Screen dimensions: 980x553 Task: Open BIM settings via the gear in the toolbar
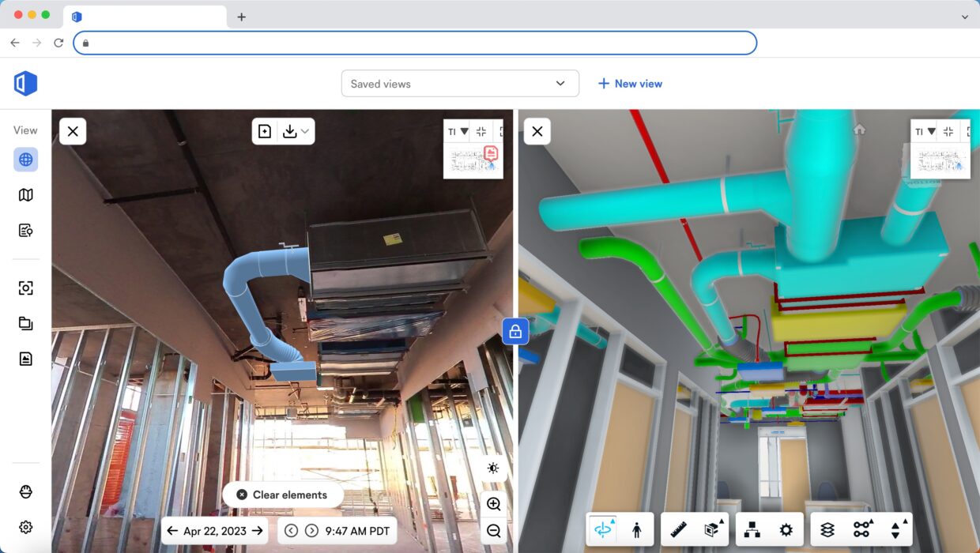[785, 528]
